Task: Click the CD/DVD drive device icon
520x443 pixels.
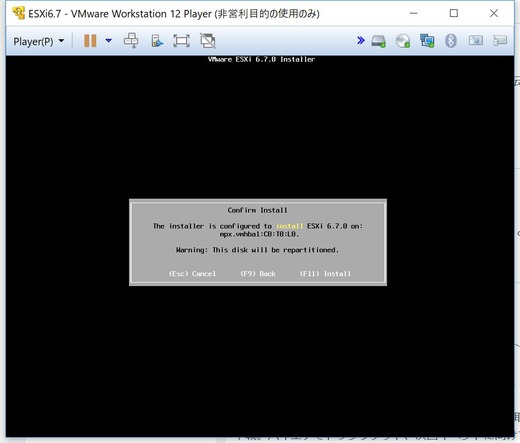Action: point(403,41)
